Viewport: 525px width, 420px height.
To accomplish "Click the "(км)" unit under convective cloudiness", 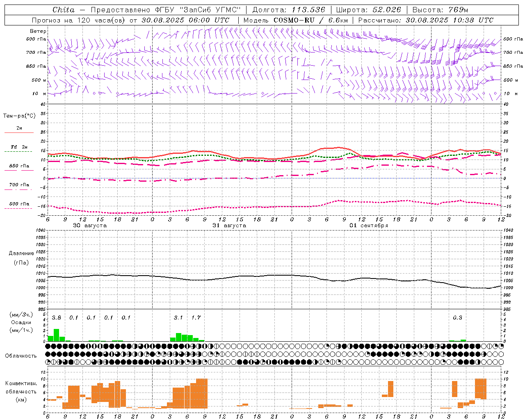I will pos(21,399).
